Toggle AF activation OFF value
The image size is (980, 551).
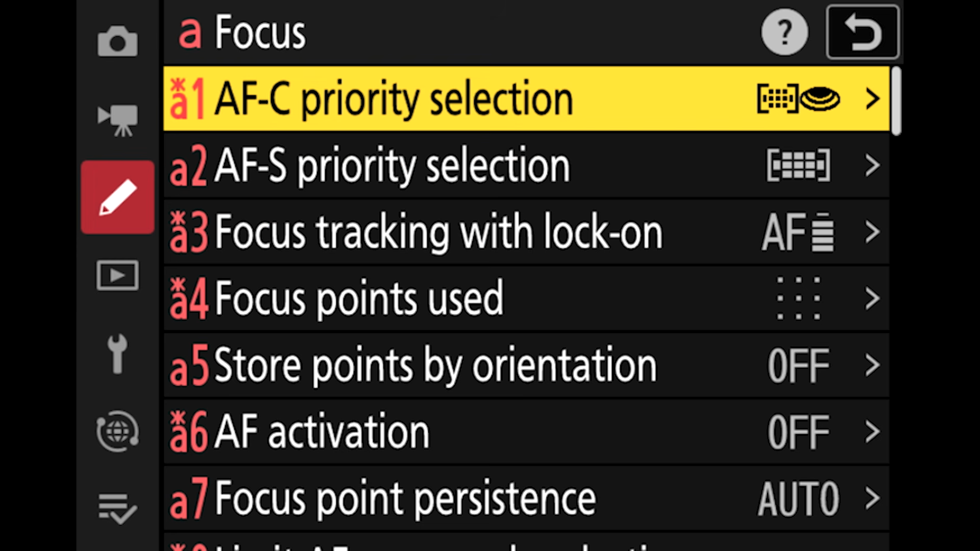[798, 432]
